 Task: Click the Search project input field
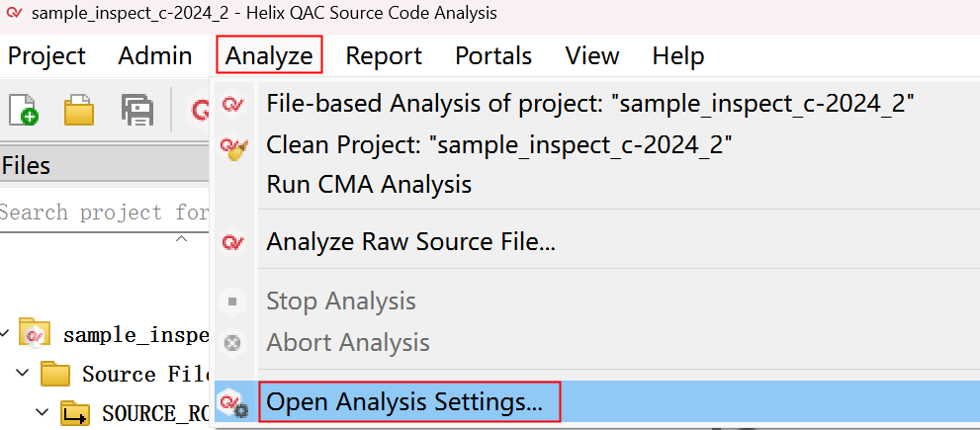coord(104,213)
